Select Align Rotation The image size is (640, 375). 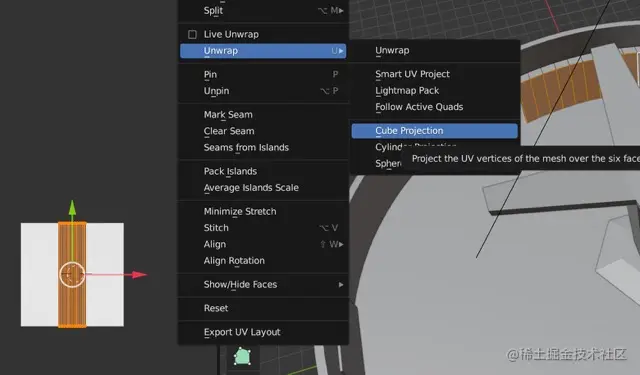click(x=263, y=260)
